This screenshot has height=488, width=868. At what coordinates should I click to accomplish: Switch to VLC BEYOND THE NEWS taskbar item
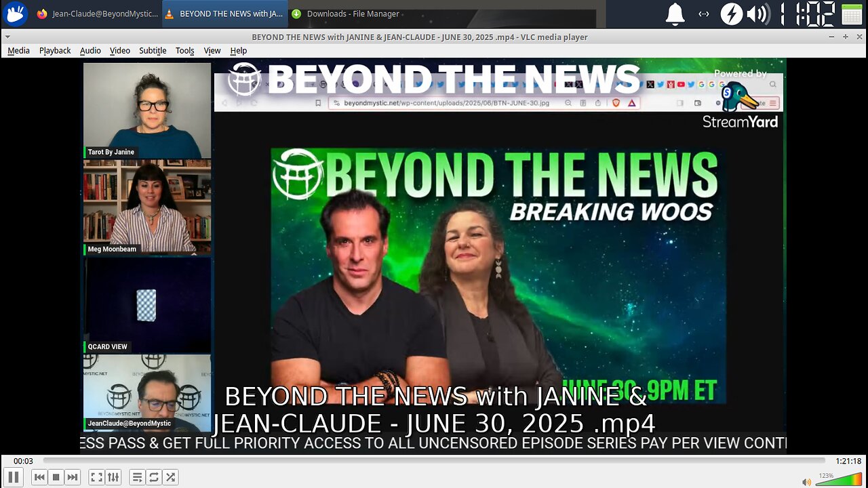point(224,14)
